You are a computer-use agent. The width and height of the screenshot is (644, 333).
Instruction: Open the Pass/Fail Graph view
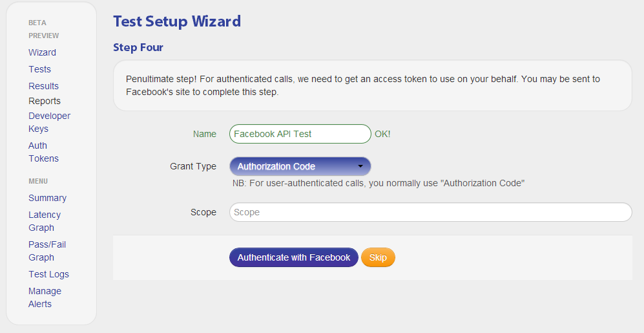coord(47,251)
